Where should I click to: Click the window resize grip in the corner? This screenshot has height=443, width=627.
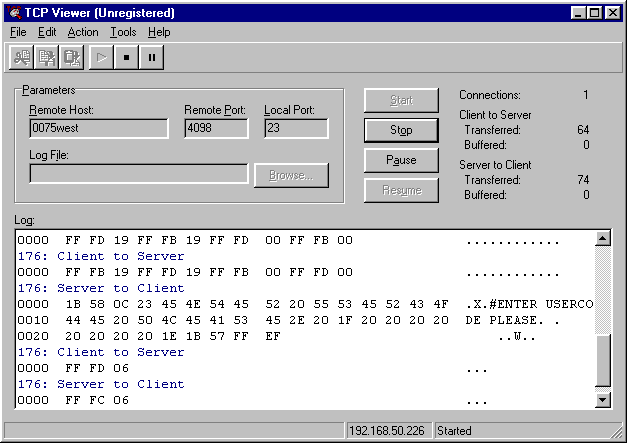pos(616,432)
